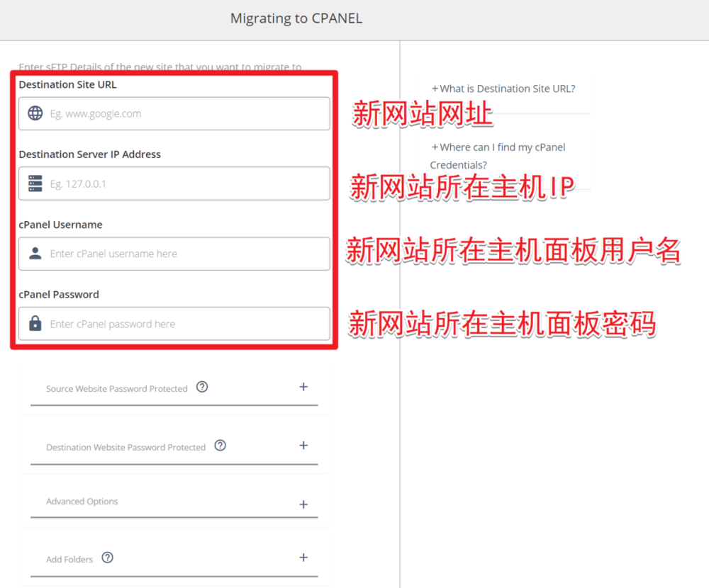The height and width of the screenshot is (588, 709).
Task: Expand 'Where can I find my cPanel Credentials?'
Action: point(498,156)
